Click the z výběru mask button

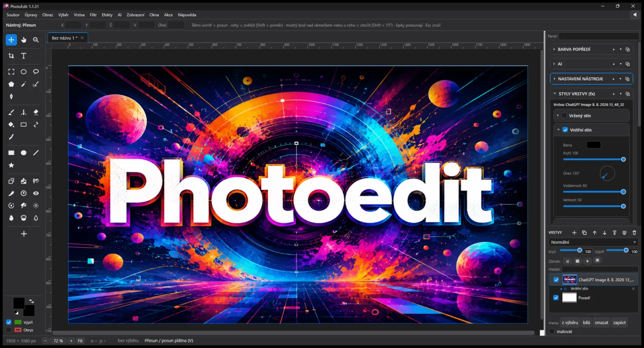pyautogui.click(x=570, y=322)
